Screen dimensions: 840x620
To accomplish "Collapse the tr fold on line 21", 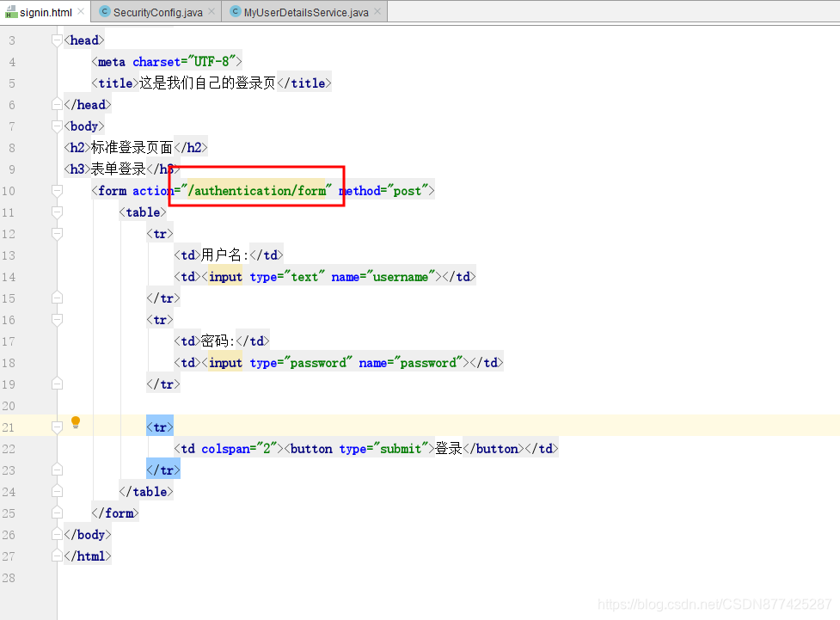I will click(57, 427).
